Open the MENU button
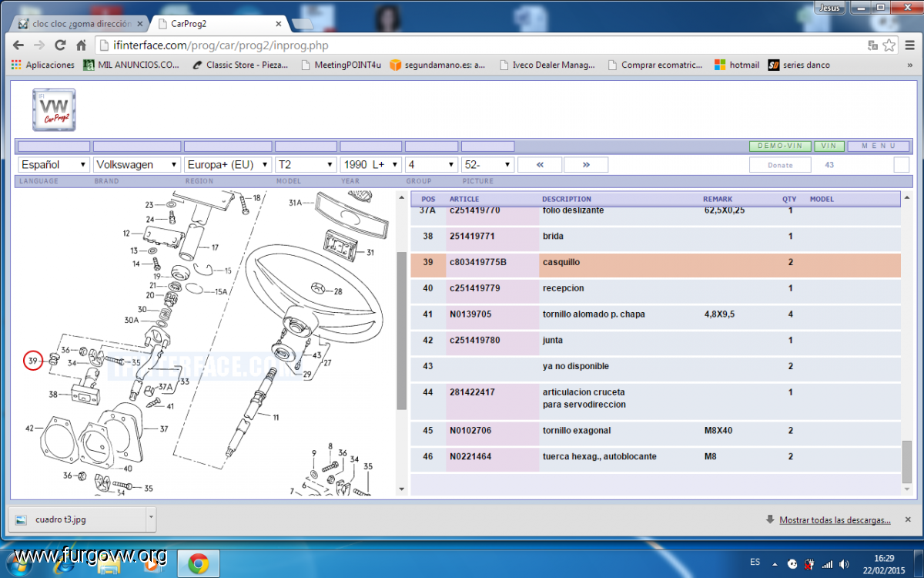 tap(879, 146)
